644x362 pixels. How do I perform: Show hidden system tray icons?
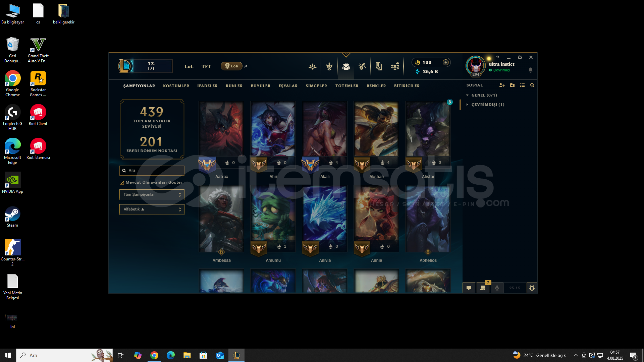[576, 355]
